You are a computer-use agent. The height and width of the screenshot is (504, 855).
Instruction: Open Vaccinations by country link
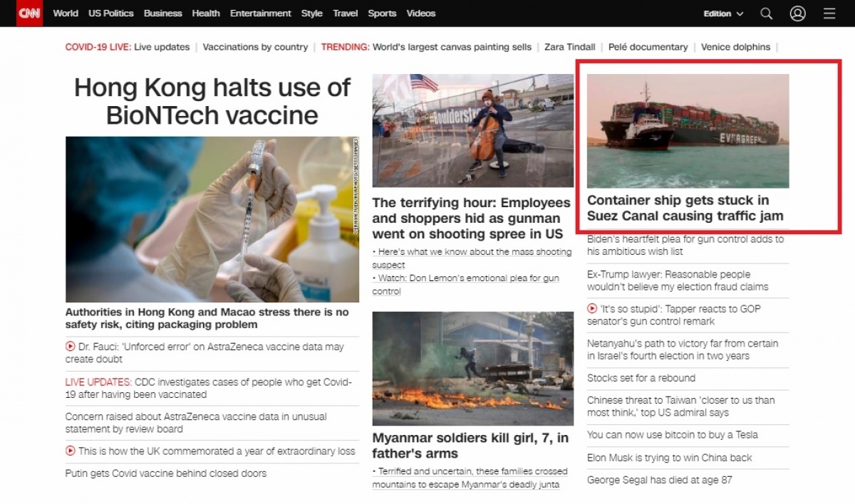click(255, 47)
